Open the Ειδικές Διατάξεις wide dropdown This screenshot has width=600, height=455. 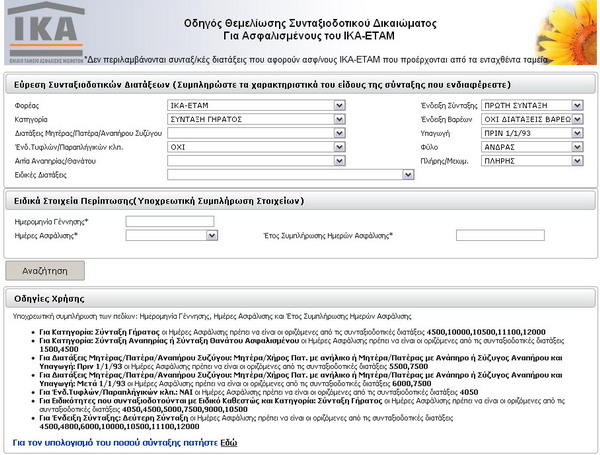click(290, 175)
